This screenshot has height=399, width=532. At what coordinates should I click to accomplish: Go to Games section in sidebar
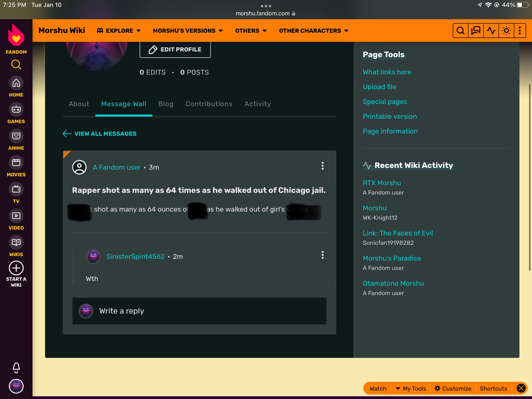pos(16,110)
